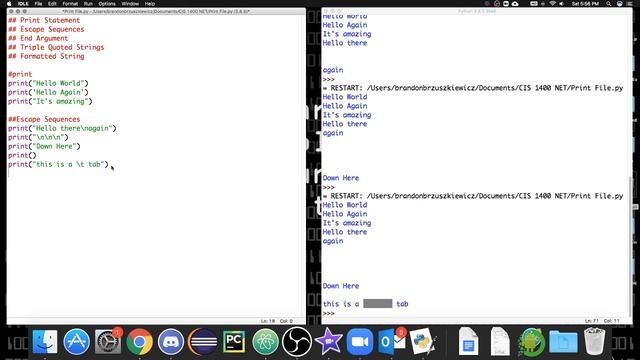Launch Android Studio from the dock

pyautogui.click(x=531, y=341)
